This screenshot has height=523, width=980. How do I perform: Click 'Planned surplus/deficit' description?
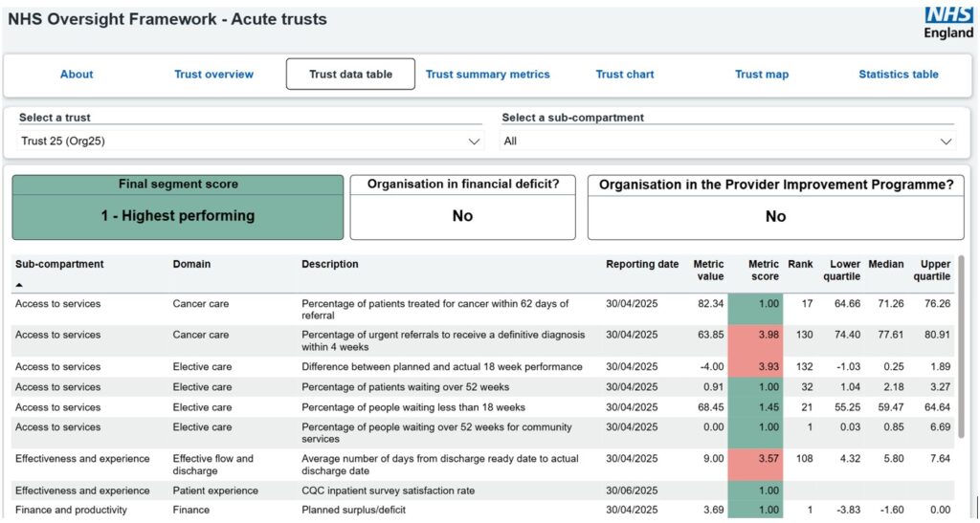point(354,510)
